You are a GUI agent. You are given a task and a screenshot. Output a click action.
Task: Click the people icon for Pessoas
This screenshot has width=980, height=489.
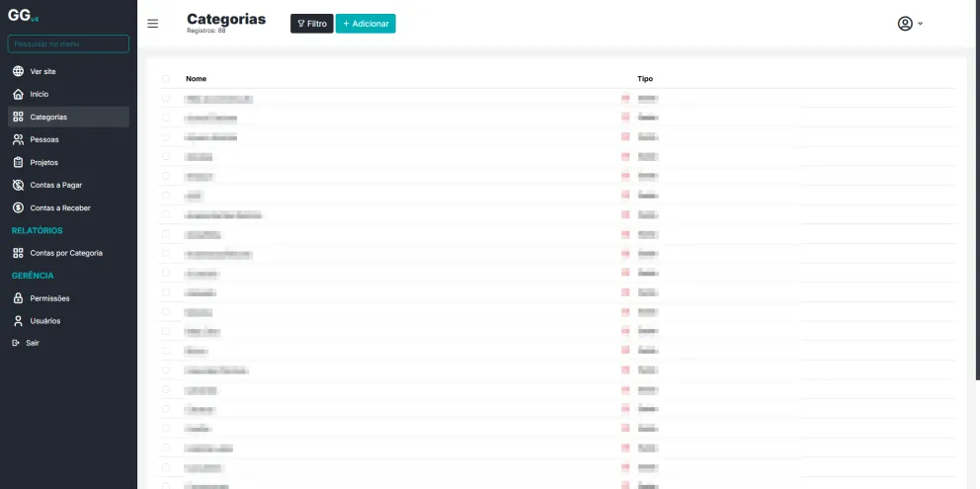click(18, 139)
